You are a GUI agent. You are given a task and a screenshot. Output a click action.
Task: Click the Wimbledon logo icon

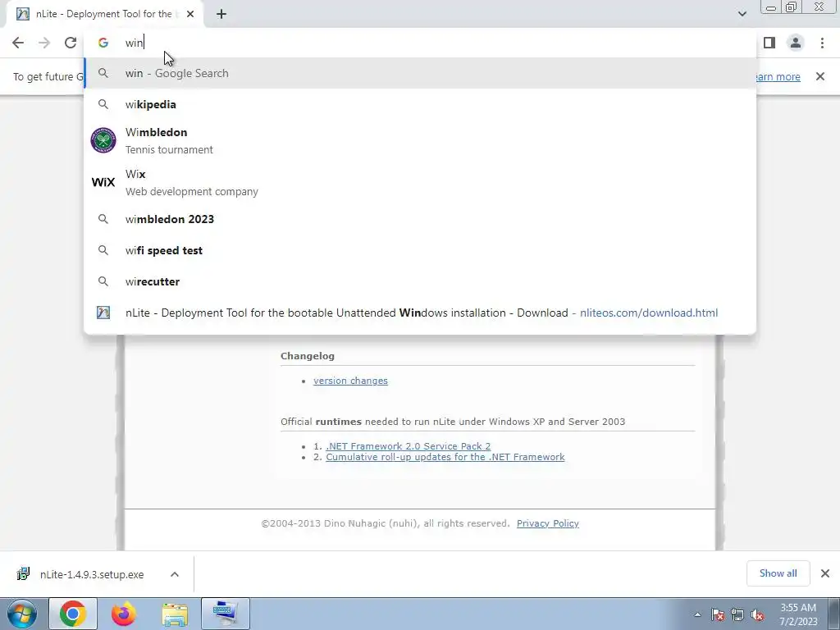pos(103,140)
